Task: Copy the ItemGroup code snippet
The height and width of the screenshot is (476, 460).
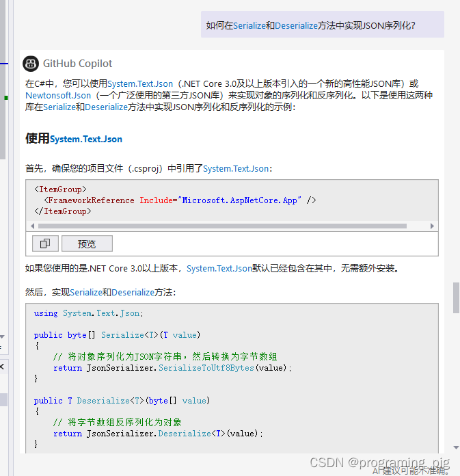Action: click(45, 243)
